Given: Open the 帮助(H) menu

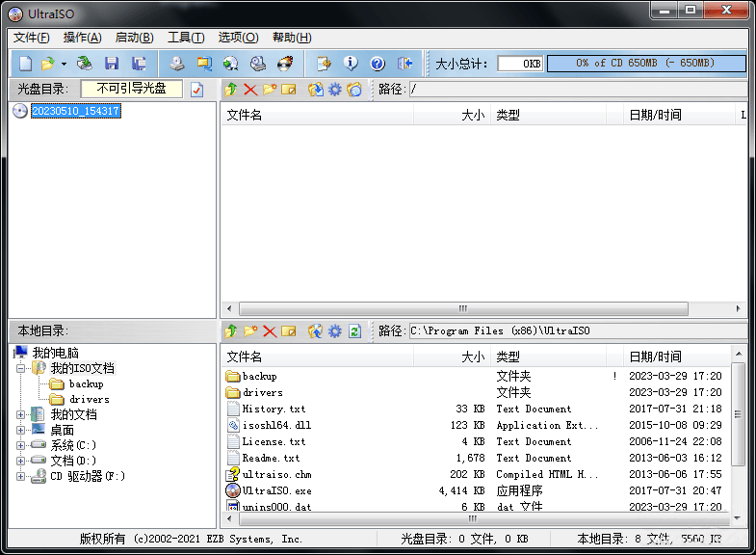Looking at the screenshot, I should click(x=292, y=38).
